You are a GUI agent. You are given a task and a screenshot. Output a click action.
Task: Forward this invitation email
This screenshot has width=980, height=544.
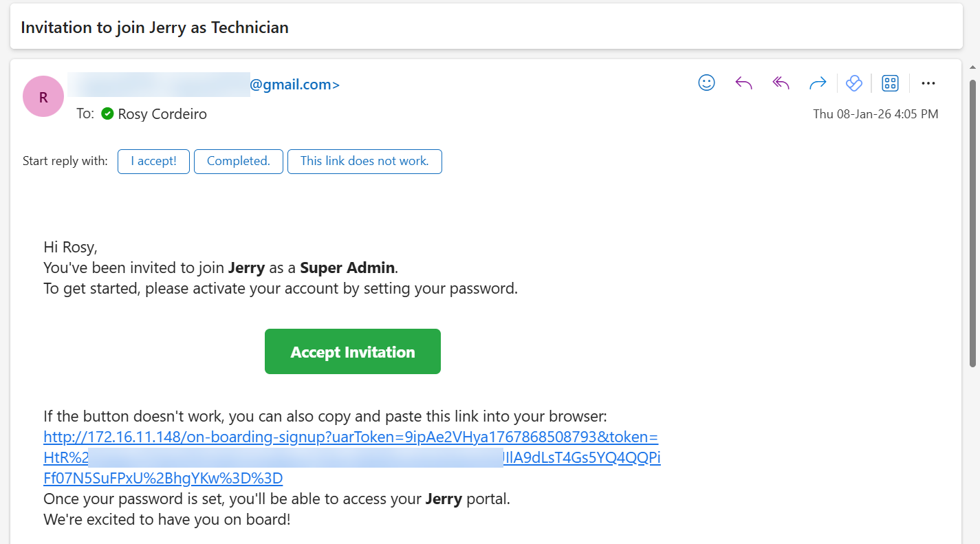pyautogui.click(x=818, y=83)
